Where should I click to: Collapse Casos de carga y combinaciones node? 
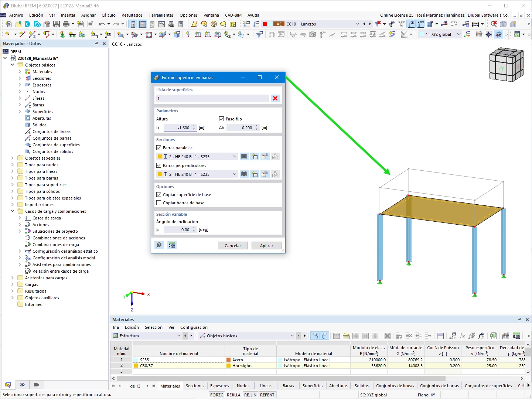point(12,211)
